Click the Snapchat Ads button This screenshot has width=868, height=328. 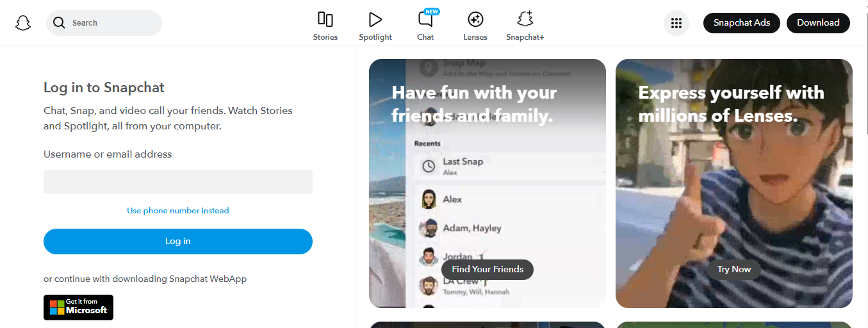tap(742, 22)
